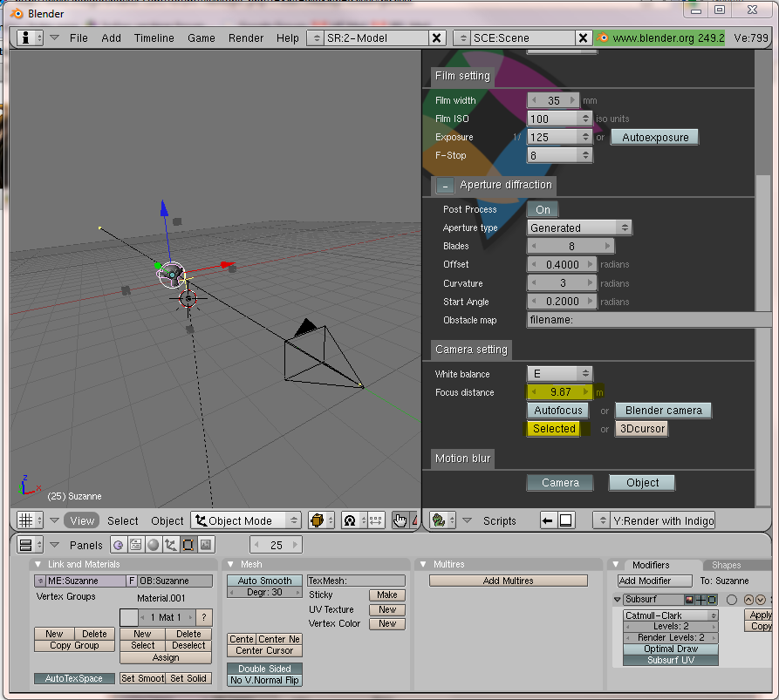Toggle Double Sided mesh option
The image size is (779, 700).
pyautogui.click(x=264, y=669)
